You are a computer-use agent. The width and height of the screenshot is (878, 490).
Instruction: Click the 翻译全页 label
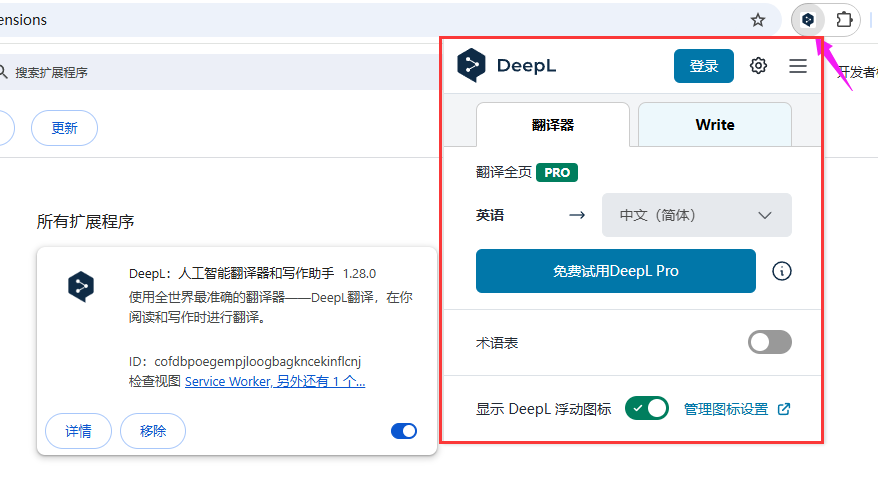pos(503,172)
